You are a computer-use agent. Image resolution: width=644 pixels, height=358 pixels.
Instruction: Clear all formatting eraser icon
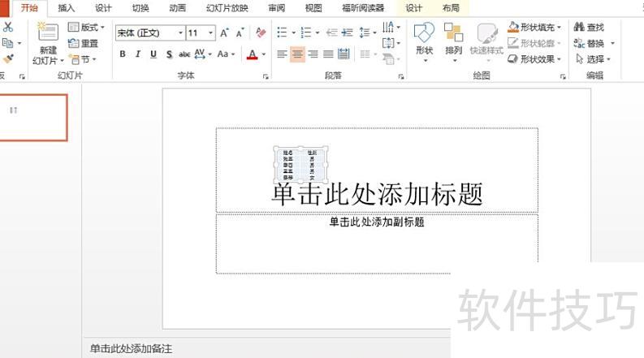coord(261,32)
